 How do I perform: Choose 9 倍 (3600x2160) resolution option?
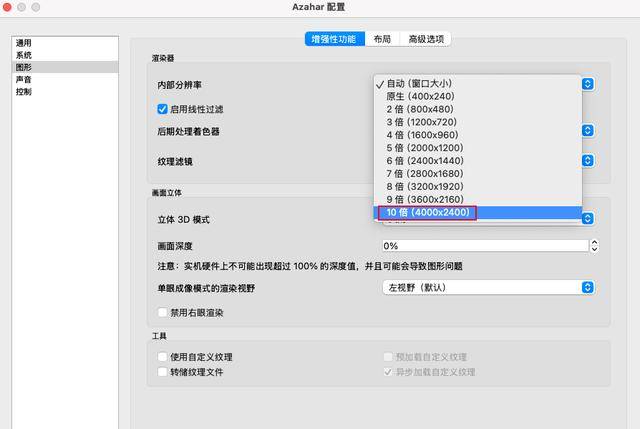point(478,199)
